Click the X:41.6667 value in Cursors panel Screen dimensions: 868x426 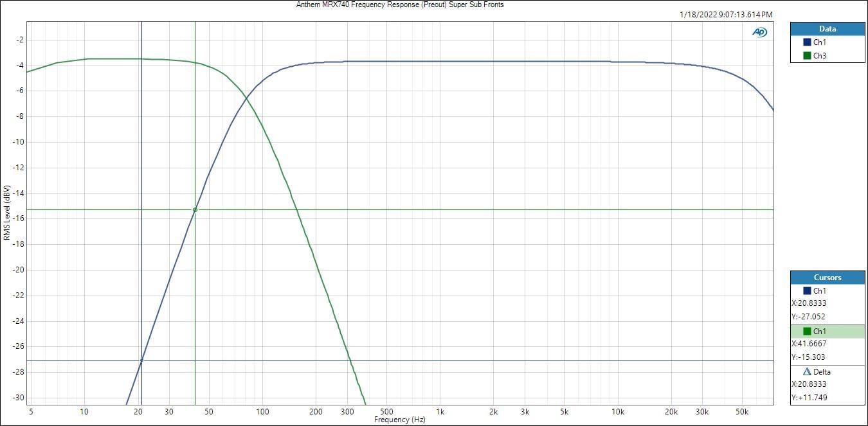809,344
